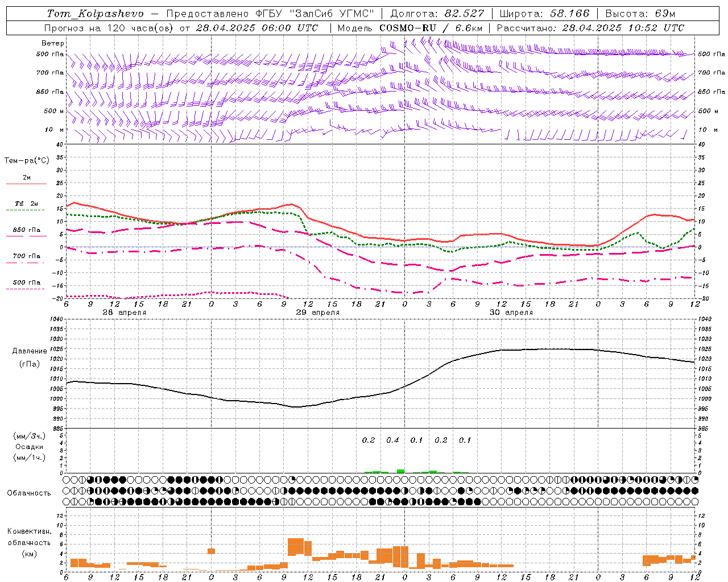Select the 500 м wind level label on left
This screenshot has width=728, height=582.
[54, 111]
